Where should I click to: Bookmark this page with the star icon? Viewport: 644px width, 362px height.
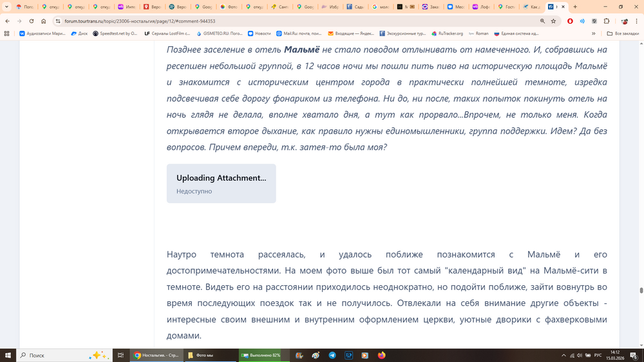click(553, 21)
